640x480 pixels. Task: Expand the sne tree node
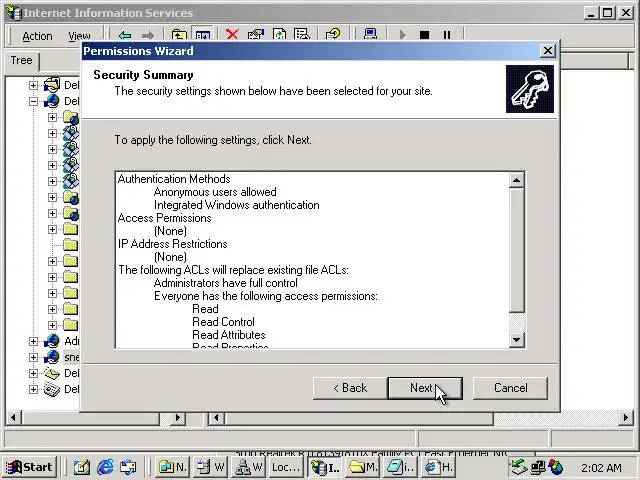coord(33,357)
